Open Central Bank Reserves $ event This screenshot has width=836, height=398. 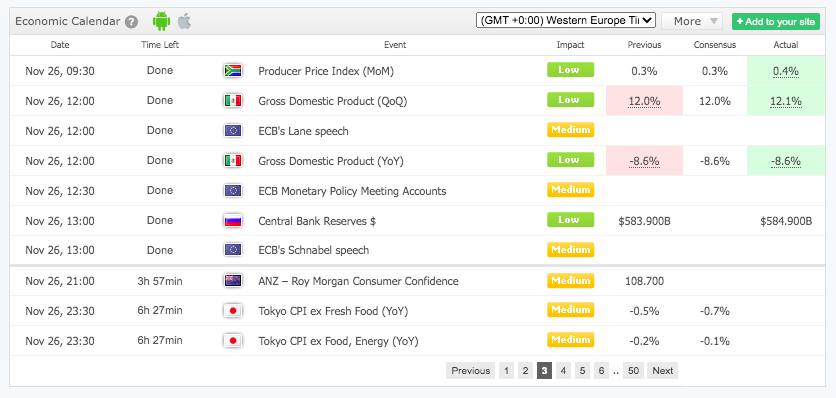[317, 221]
